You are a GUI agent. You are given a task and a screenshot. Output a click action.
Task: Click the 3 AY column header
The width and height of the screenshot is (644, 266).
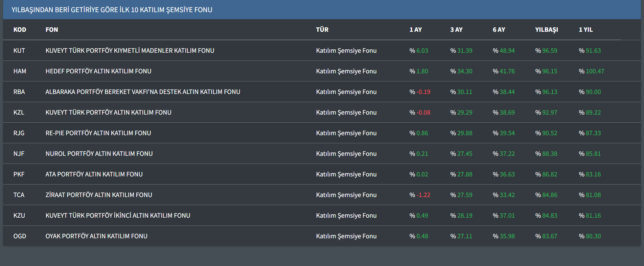pos(456,30)
